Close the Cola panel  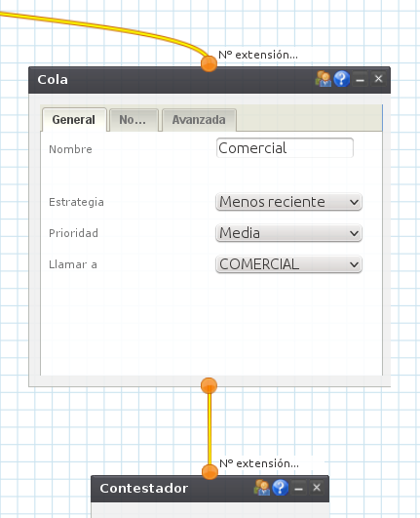click(378, 79)
